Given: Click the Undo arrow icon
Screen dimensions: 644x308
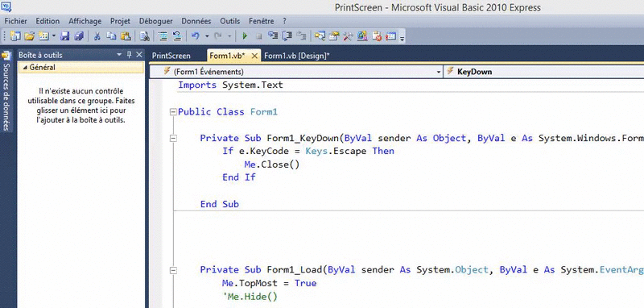Looking at the screenshot, I should pyautogui.click(x=196, y=36).
